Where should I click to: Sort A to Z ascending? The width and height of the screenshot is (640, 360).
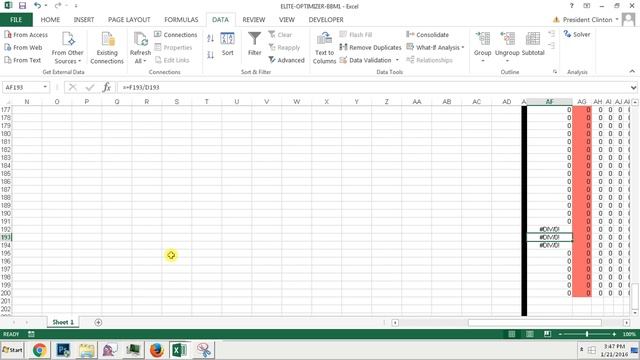(210, 38)
